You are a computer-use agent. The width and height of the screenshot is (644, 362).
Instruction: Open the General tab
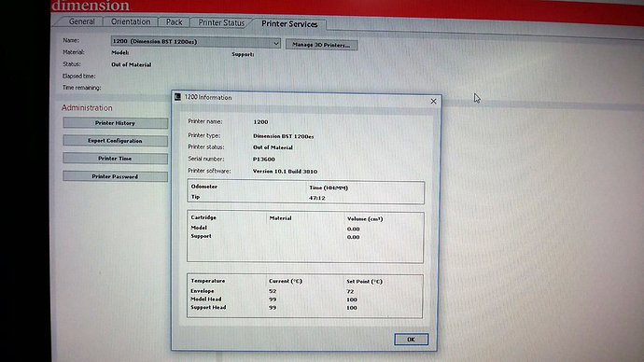point(81,21)
